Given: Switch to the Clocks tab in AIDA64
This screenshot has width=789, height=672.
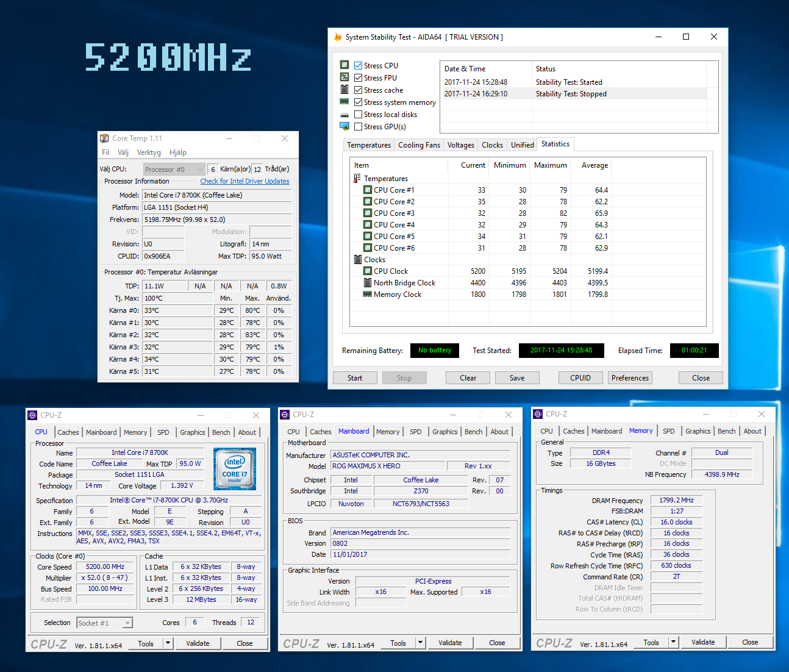Looking at the screenshot, I should pos(492,145).
